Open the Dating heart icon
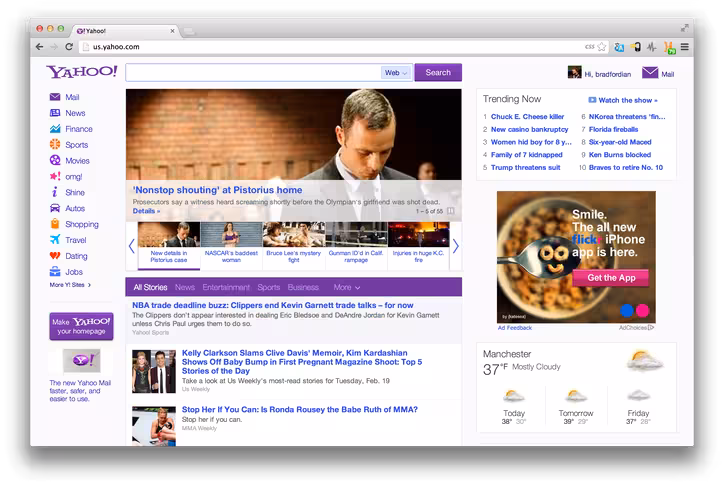This screenshot has height=488, width=724. pyautogui.click(x=55, y=256)
